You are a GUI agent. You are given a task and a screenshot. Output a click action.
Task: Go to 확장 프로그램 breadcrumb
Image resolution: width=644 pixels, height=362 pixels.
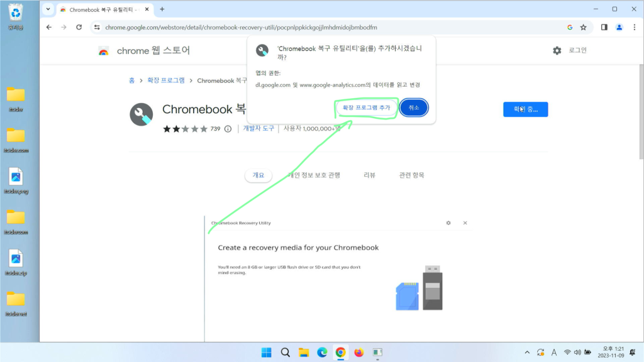[x=166, y=80]
